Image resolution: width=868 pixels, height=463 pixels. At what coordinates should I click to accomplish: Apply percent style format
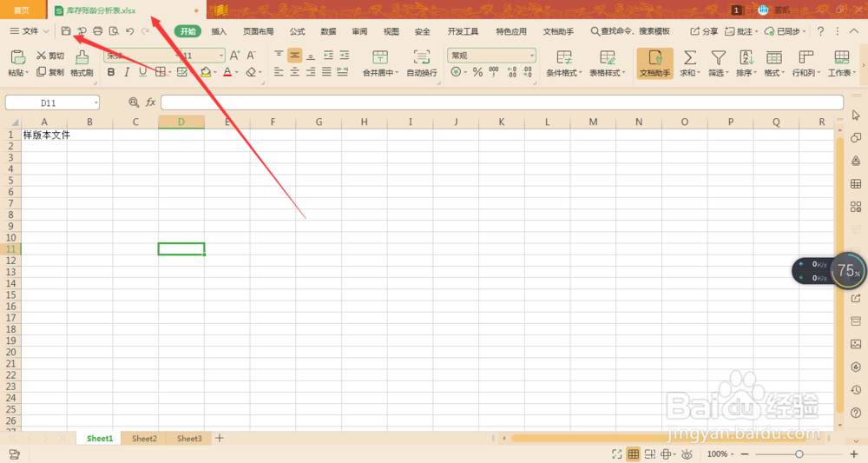[477, 72]
